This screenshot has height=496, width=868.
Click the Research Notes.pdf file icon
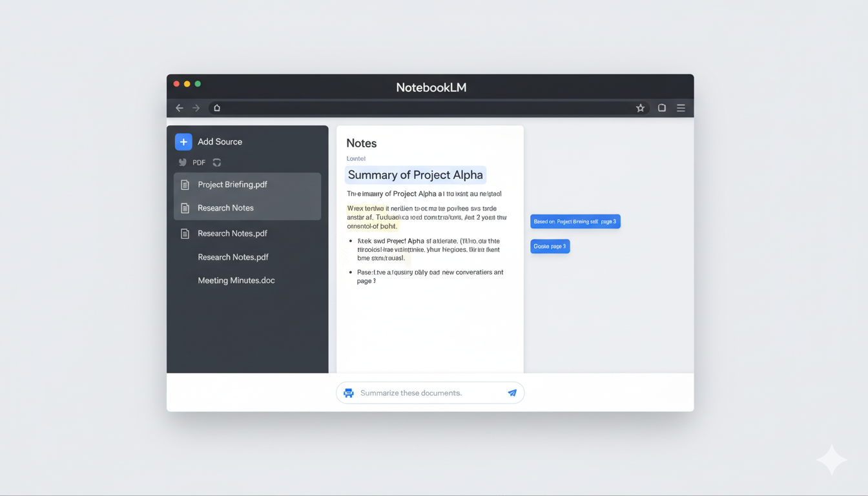pyautogui.click(x=184, y=233)
